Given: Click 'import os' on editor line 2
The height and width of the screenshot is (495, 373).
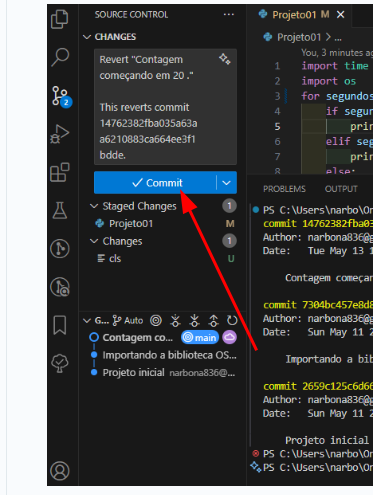Looking at the screenshot, I should 328,81.
